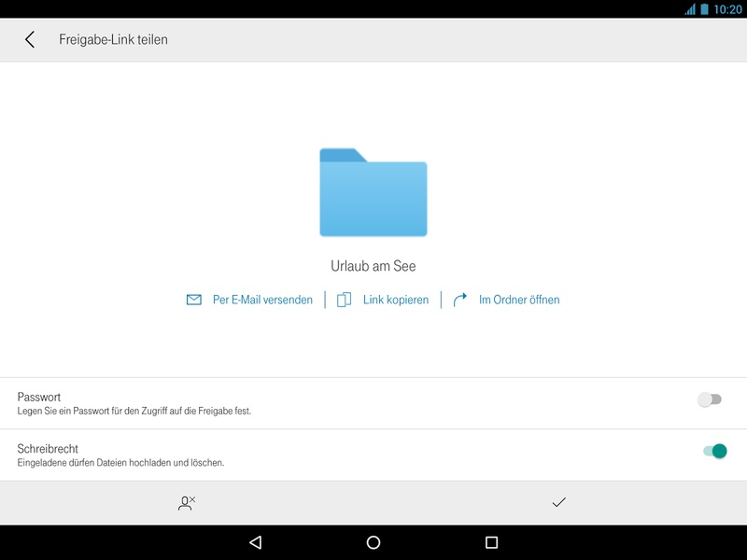Tap the Android home circle button
The width and height of the screenshot is (747, 560).
click(x=373, y=542)
